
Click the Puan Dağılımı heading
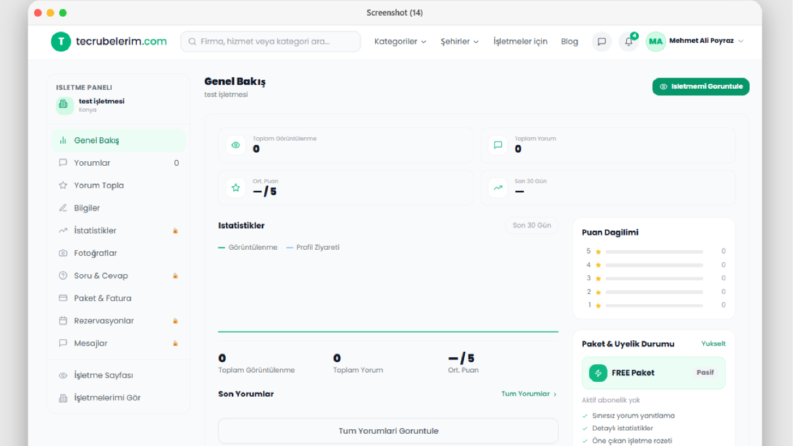[x=610, y=233]
